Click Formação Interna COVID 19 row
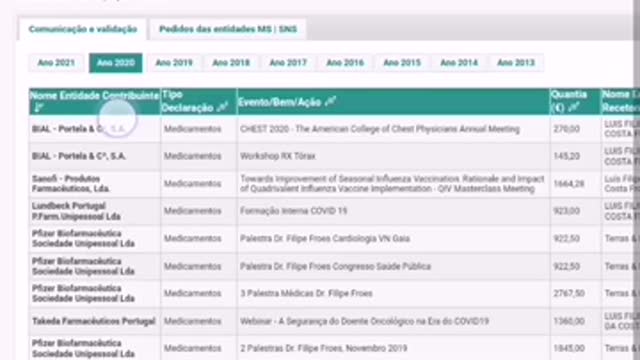The image size is (640, 360). [293, 211]
